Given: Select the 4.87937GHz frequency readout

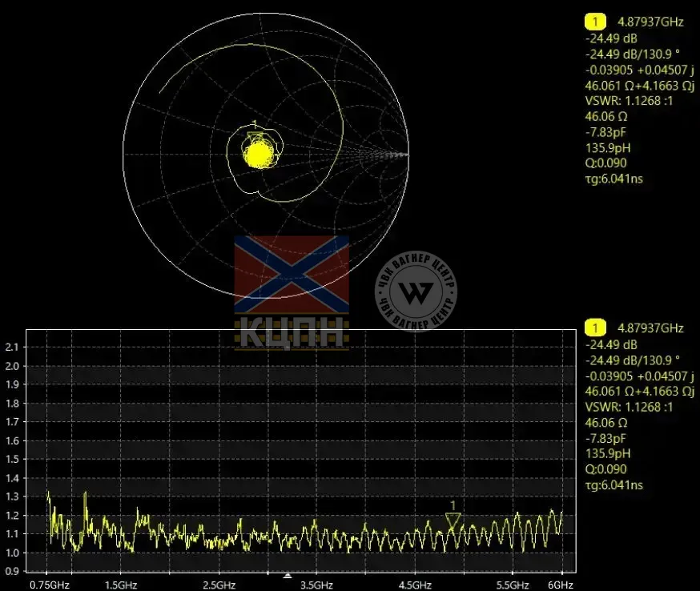Looking at the screenshot, I should click(650, 21).
